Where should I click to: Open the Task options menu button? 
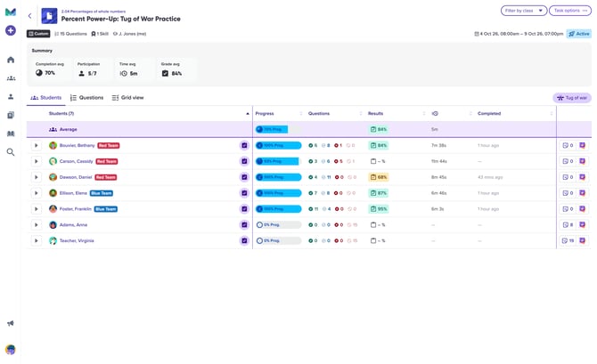tap(570, 11)
